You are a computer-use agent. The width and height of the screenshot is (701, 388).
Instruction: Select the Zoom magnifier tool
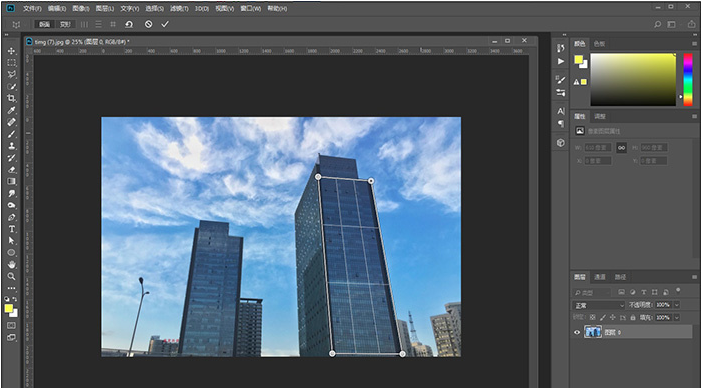coord(12,277)
